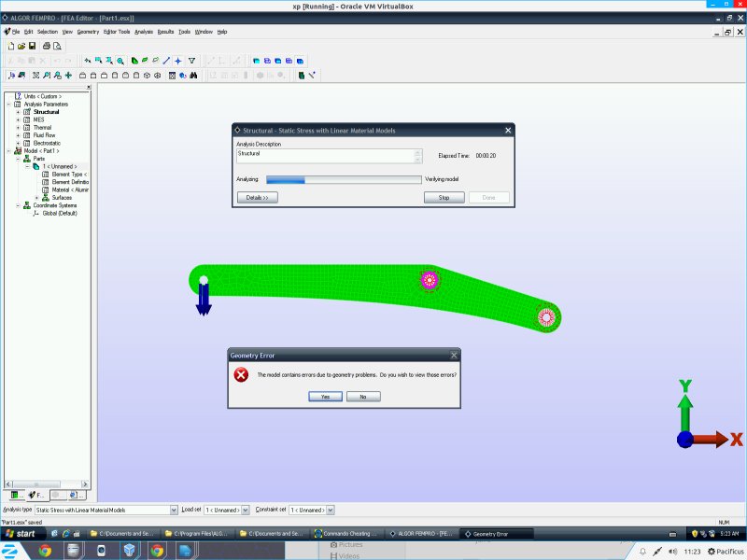Viewport: 747px width, 560px height.
Task: Click the Windows XP start button
Action: 23,534
